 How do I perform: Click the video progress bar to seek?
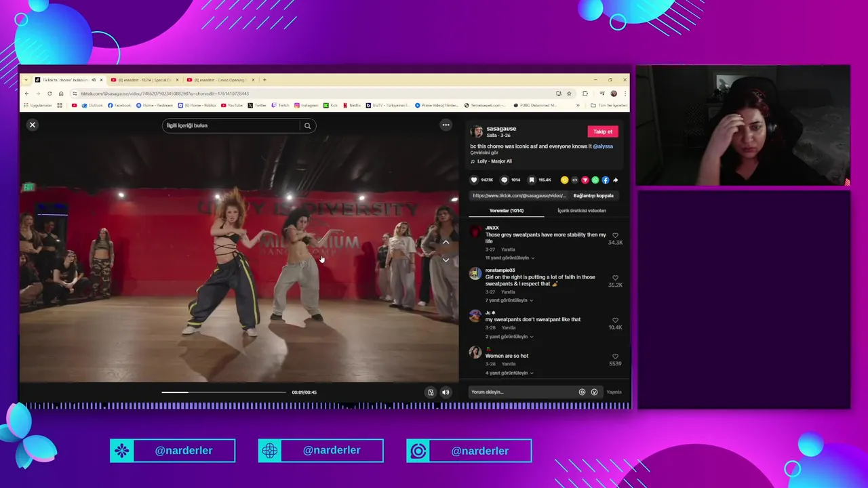coord(224,392)
